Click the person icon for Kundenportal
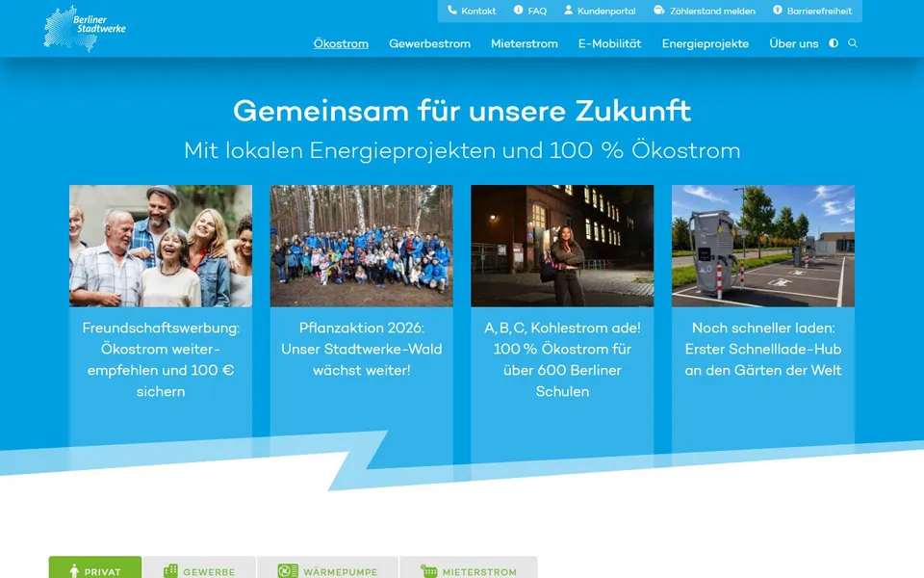 coord(568,10)
